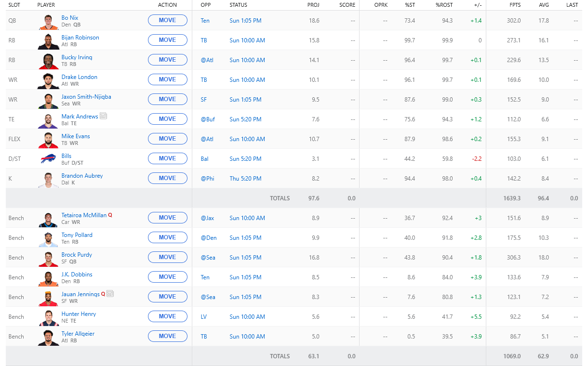Open Hunter Henry's opponent LV link
This screenshot has width=588, height=366.
(204, 317)
